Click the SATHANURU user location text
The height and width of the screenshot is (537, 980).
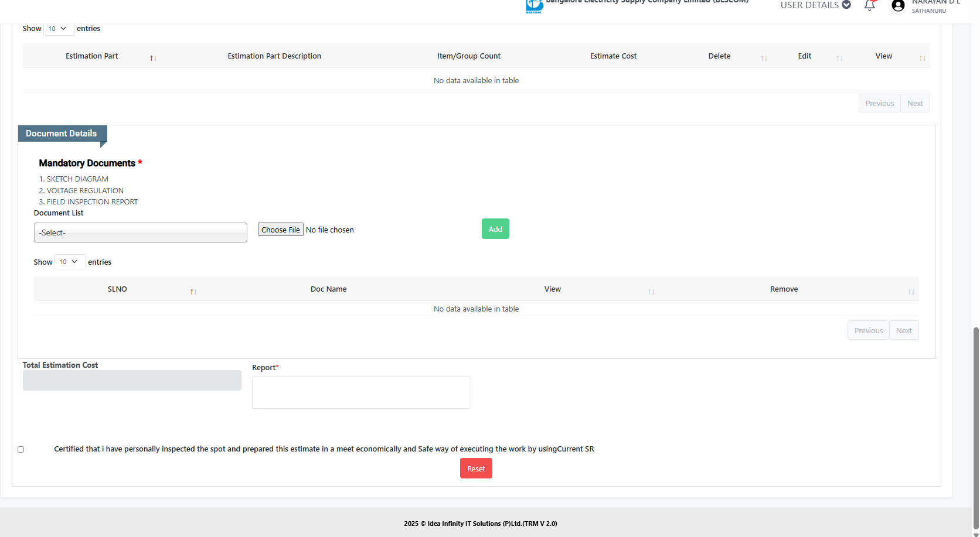(x=929, y=11)
